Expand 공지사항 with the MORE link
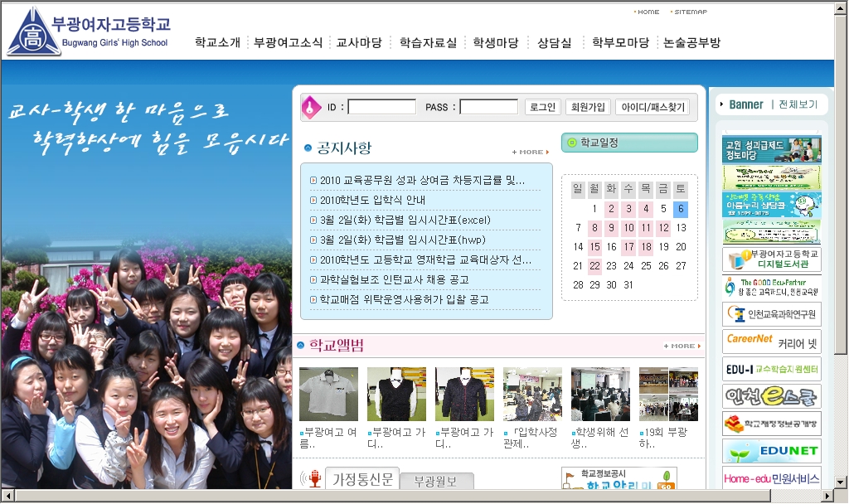 tap(531, 153)
